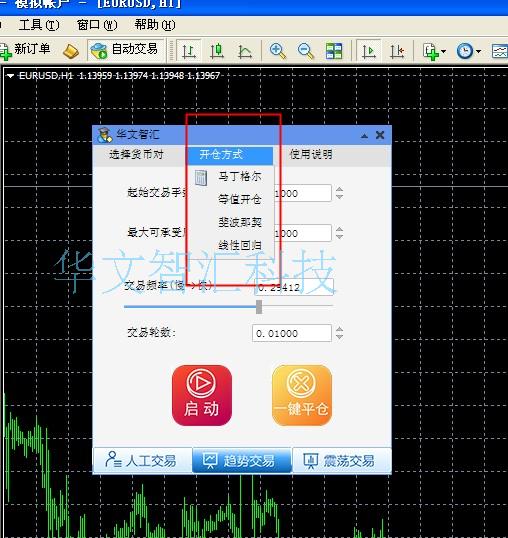Screen dimensions: 508x538
Task: Select the bar chart toolbar icon
Action: coord(189,51)
